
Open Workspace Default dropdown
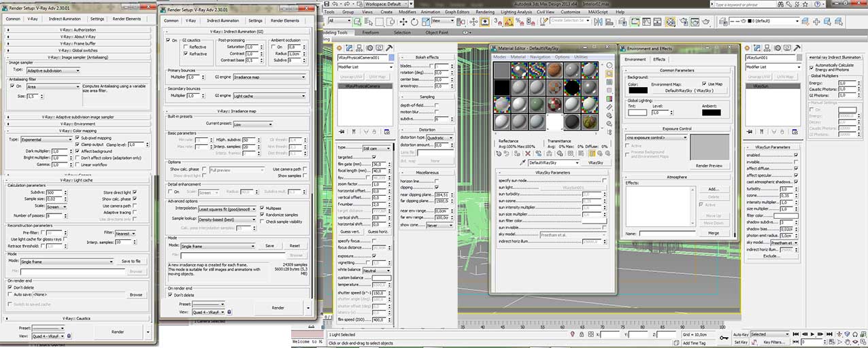point(386,3)
